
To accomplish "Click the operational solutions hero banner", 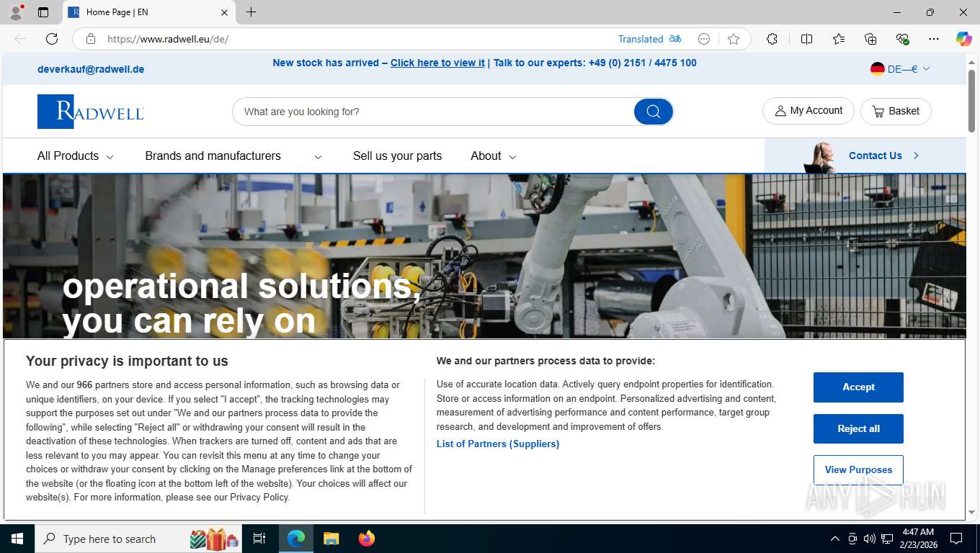I will (x=484, y=256).
